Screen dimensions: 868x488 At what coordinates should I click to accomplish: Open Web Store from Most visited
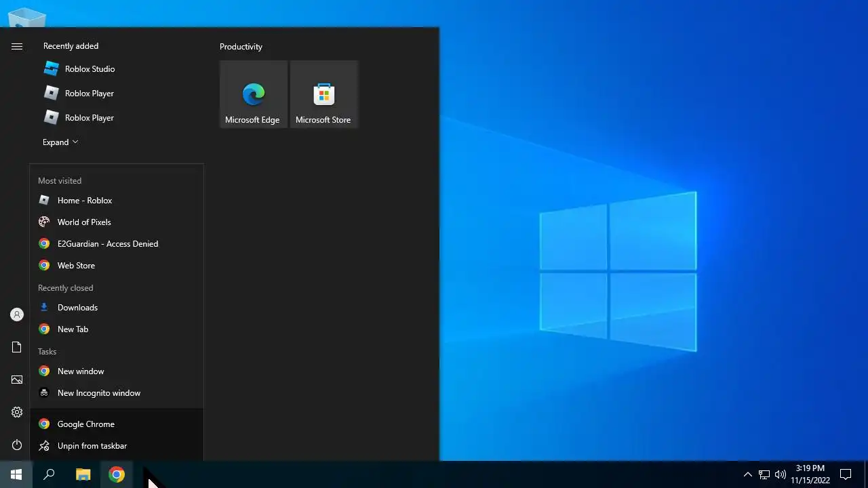point(117,266)
